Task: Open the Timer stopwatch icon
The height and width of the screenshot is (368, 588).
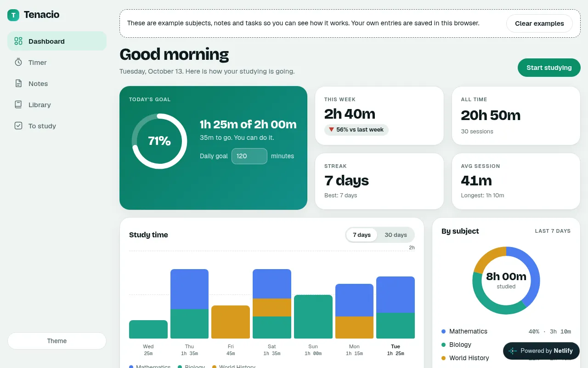Action: tap(18, 62)
